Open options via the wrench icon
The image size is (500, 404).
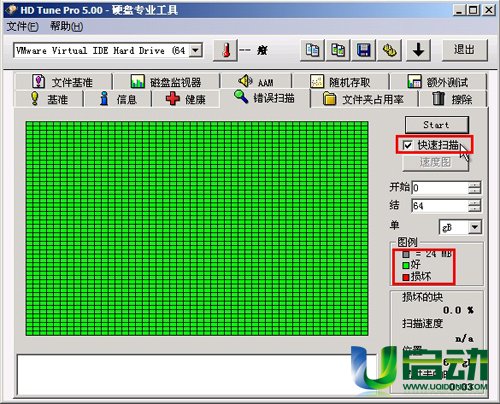389,50
